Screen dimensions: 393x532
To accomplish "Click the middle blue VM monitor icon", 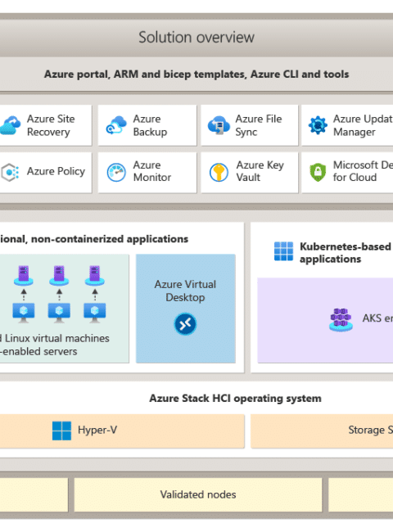I will (x=59, y=313).
